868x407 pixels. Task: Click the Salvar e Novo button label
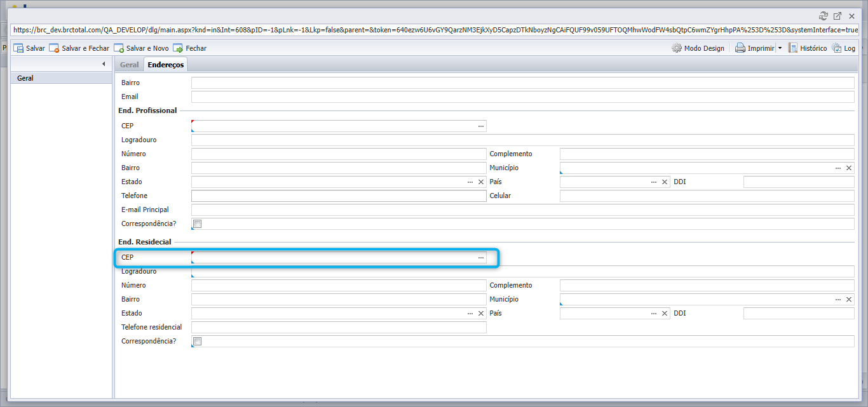[147, 48]
